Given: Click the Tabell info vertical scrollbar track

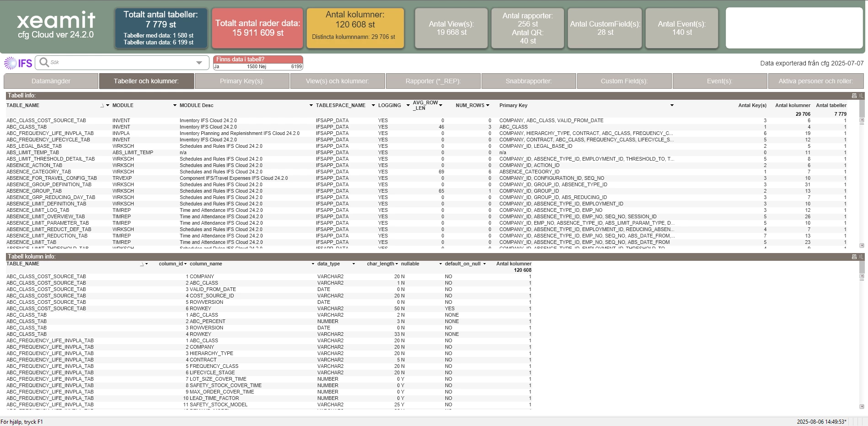Looking at the screenshot, I should tap(862, 183).
